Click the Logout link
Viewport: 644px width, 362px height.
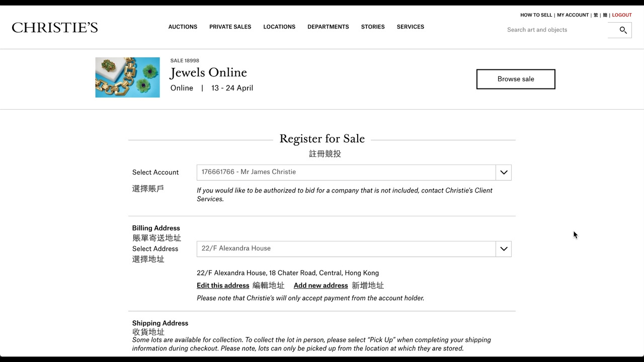click(622, 15)
